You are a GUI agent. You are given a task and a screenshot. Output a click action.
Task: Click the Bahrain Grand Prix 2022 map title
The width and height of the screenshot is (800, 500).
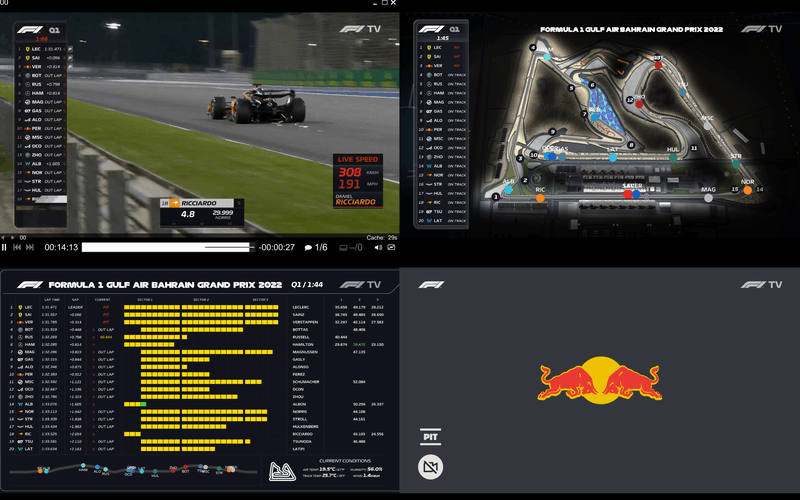pos(631,30)
